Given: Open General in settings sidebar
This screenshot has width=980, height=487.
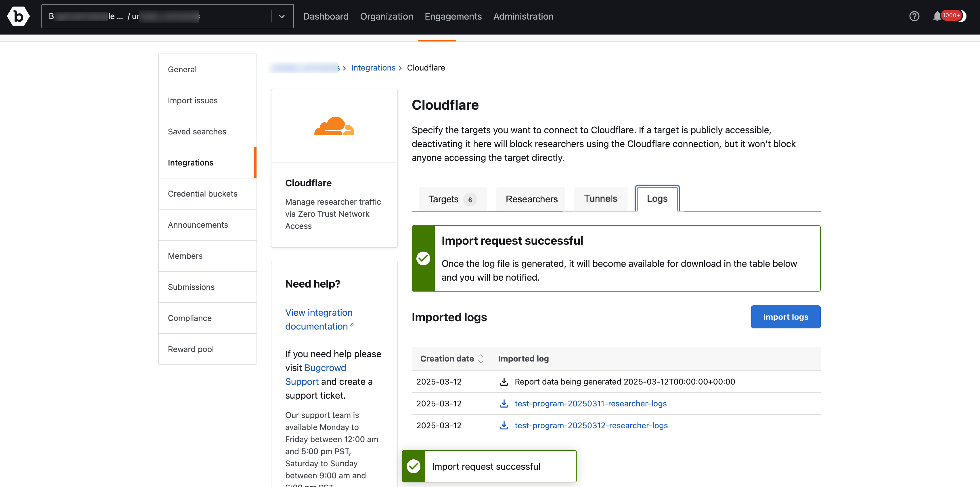Looking at the screenshot, I should click(x=208, y=69).
